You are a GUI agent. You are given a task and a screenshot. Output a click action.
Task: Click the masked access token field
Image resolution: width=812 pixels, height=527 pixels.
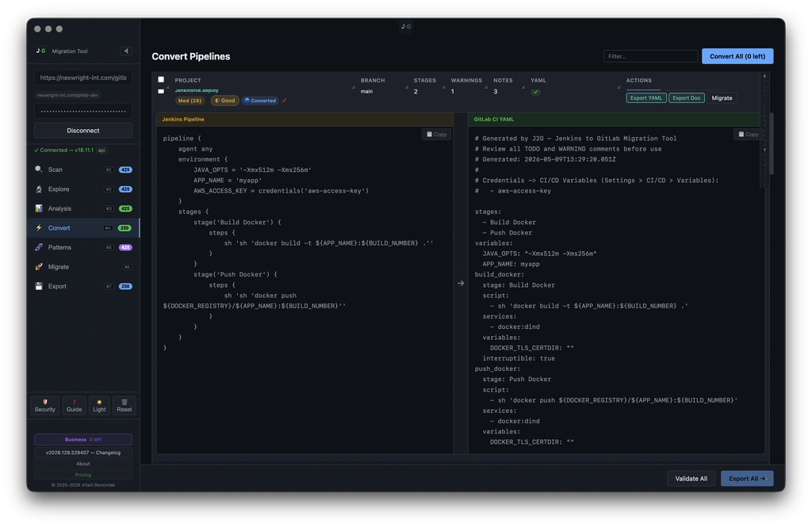82,111
